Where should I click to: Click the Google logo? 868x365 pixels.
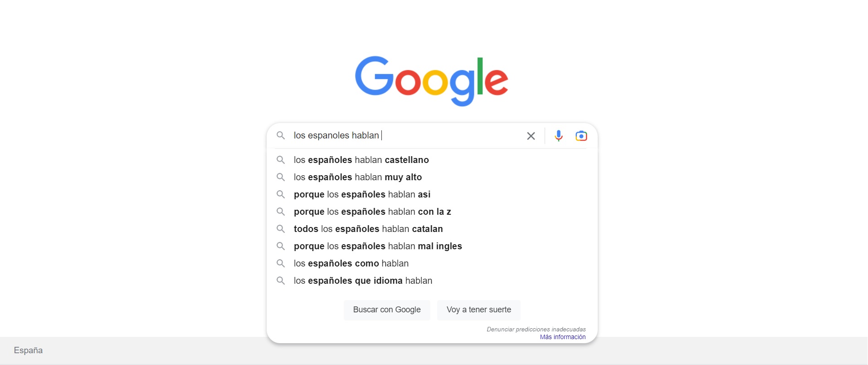pos(431,81)
